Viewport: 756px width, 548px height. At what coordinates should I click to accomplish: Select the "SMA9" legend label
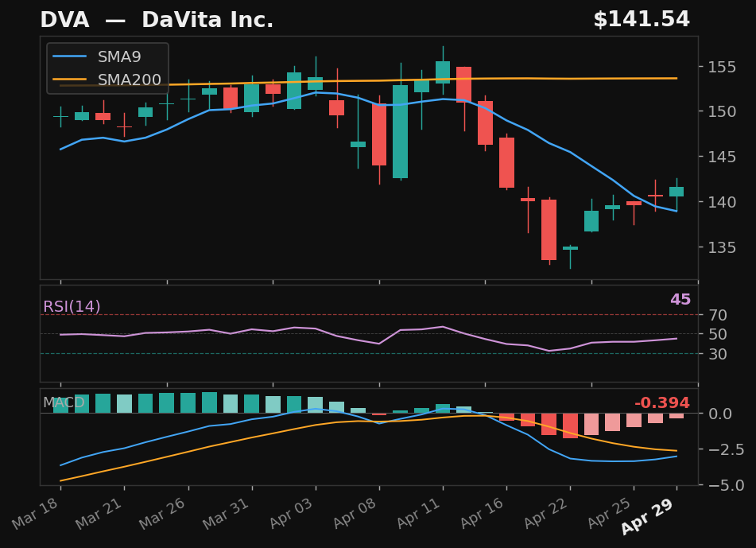(x=119, y=57)
